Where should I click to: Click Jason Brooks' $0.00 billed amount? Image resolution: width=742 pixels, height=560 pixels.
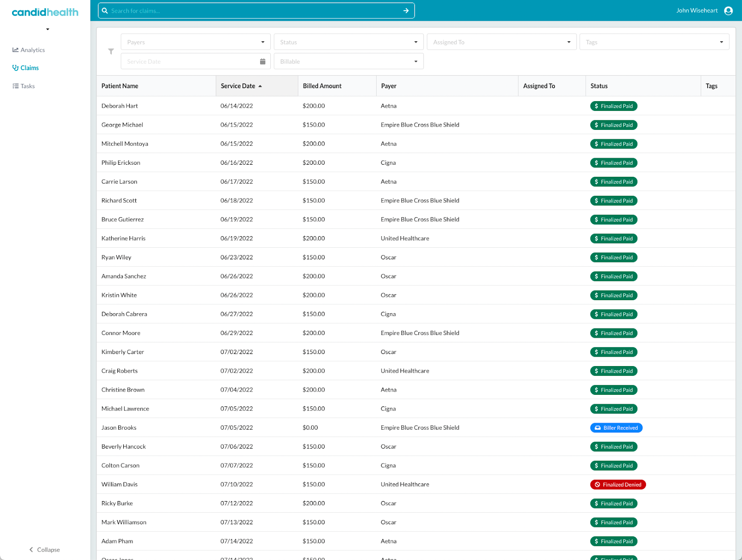[310, 428]
